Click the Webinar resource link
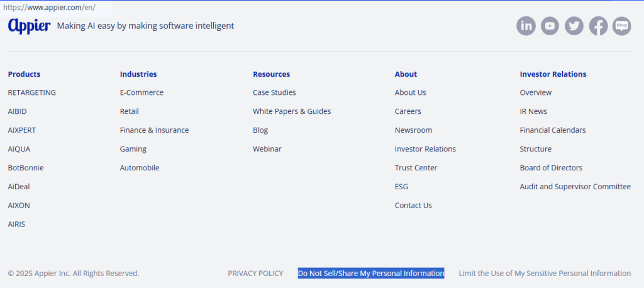This screenshot has width=644, height=288. click(267, 149)
